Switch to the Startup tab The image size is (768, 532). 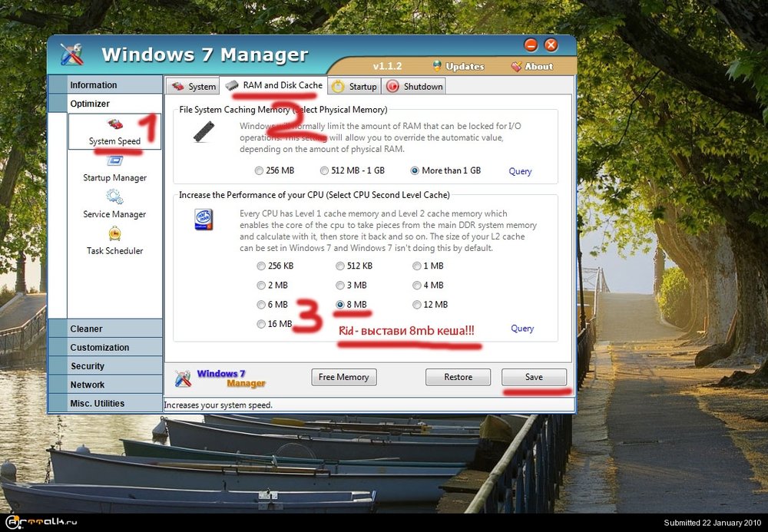pos(355,87)
